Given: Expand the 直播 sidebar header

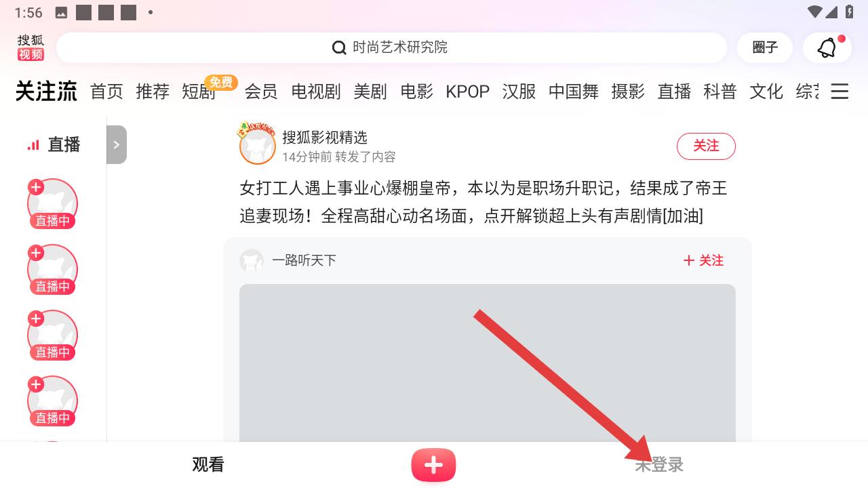Looking at the screenshot, I should (54, 144).
